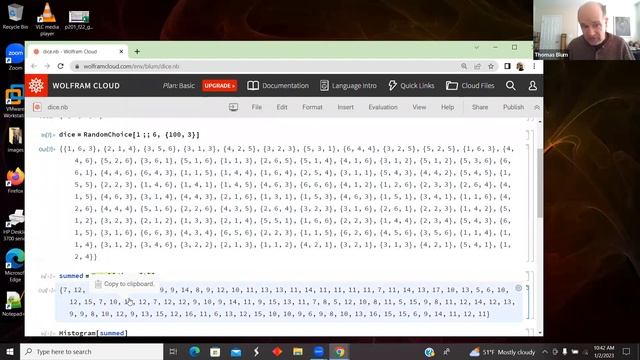This screenshot has width=640, height=360.
Task: Open Task View on the taskbar
Action: coord(173,351)
